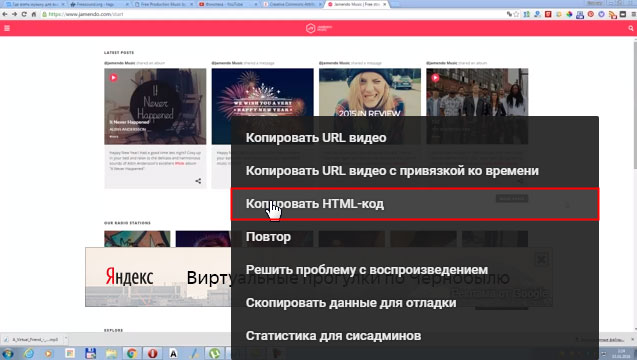The height and width of the screenshot is (360, 637).
Task: Open the Opera taskbar icon
Action: [152, 353]
